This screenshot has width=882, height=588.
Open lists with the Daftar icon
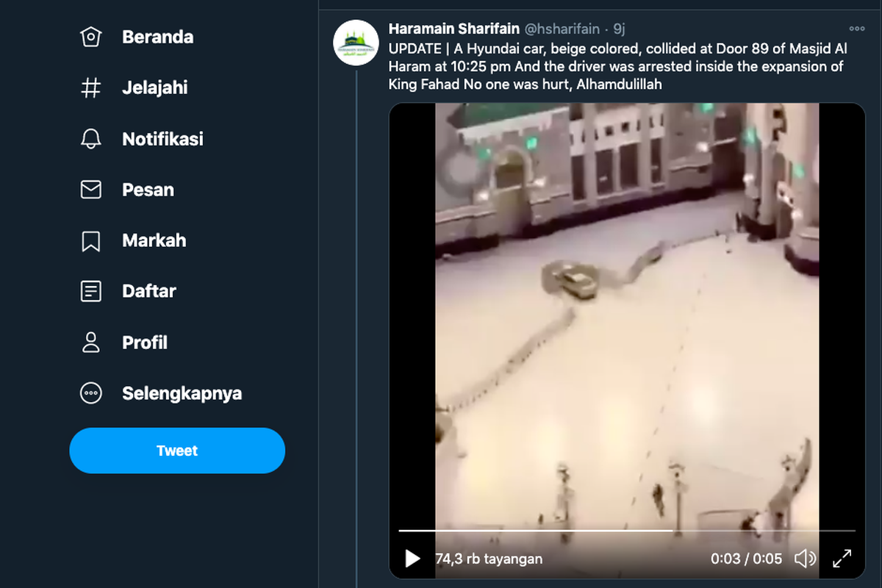coord(91,291)
